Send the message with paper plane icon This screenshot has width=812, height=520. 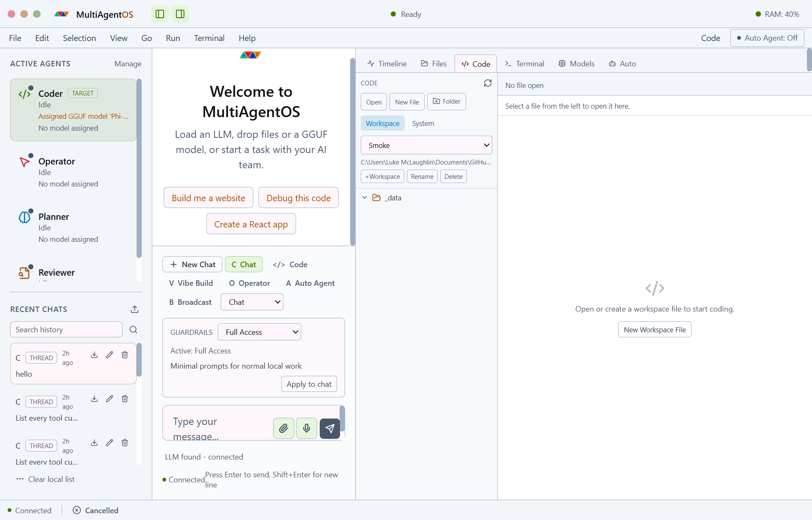pos(330,428)
